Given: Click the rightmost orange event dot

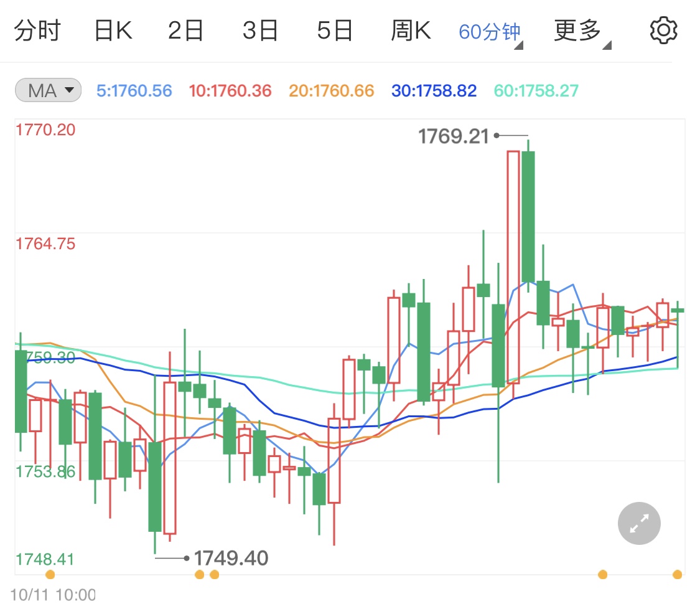Looking at the screenshot, I should pyautogui.click(x=677, y=574).
